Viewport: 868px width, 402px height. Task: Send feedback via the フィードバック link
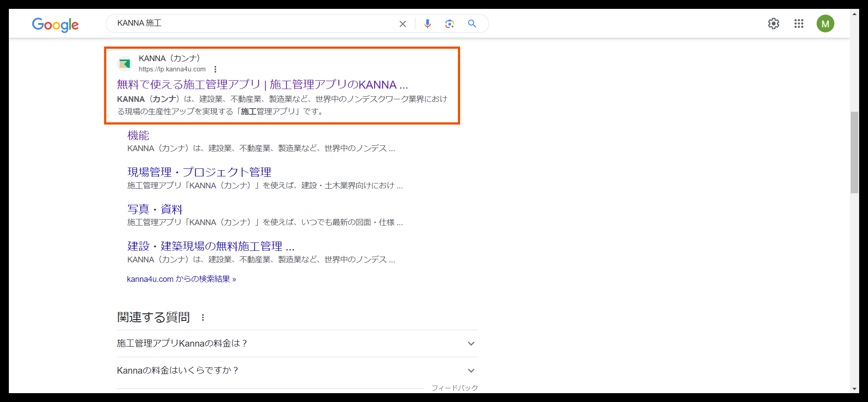[454, 387]
